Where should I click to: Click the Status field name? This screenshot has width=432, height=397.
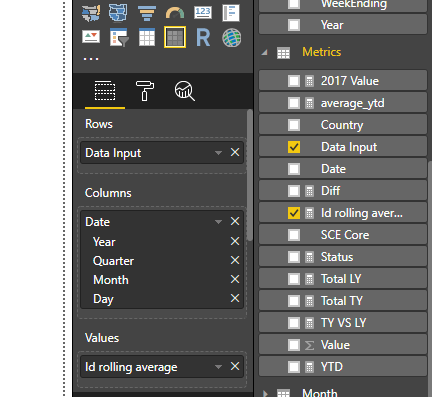click(337, 257)
